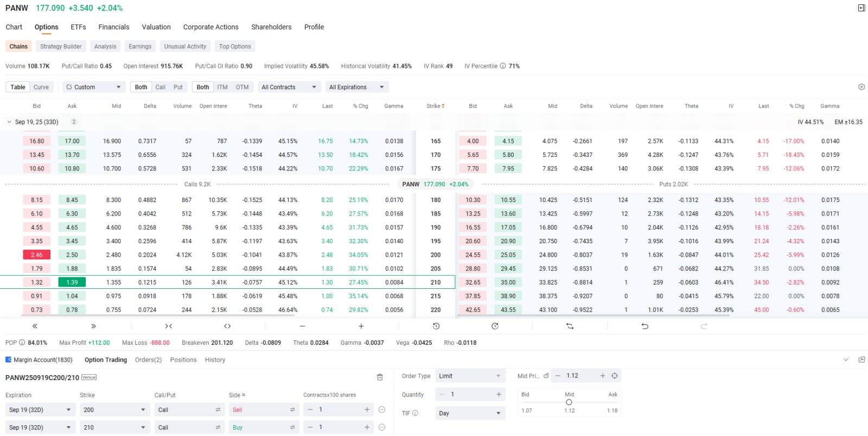868x436 pixels.
Task: Click the 1.39 call ask at strike 210
Action: (x=72, y=282)
